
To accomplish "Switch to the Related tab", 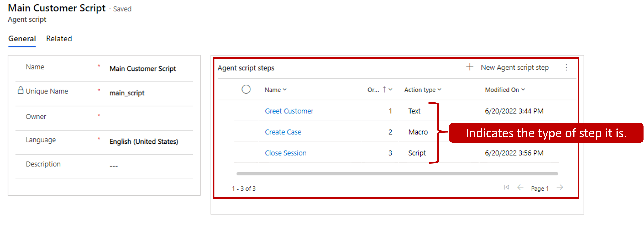I will [x=59, y=39].
